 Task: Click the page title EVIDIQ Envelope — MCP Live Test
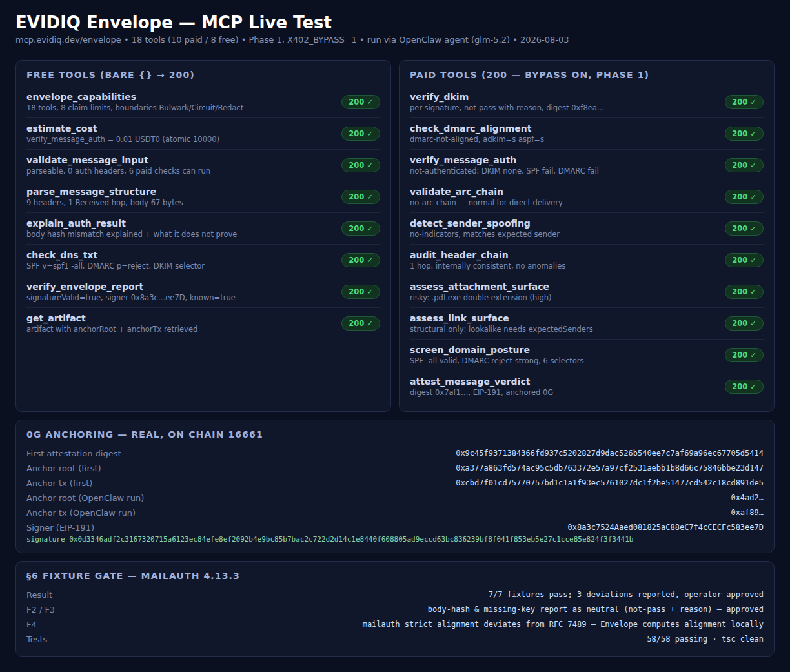(174, 22)
